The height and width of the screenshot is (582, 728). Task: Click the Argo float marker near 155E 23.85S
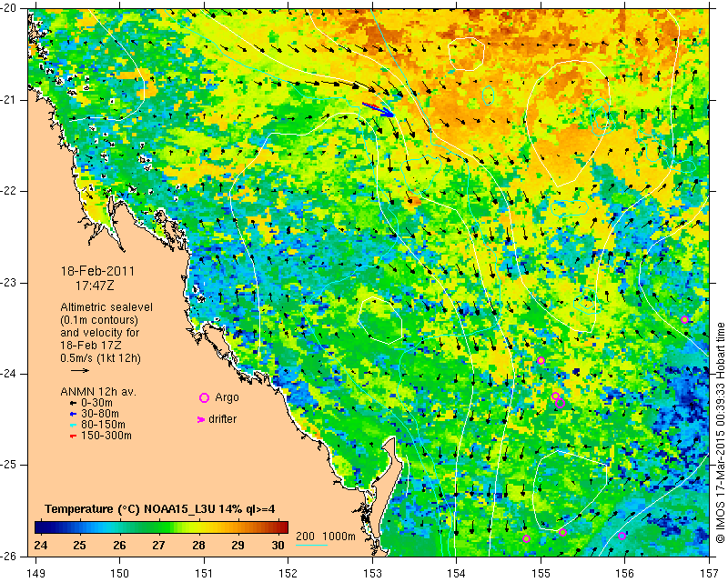point(541,361)
